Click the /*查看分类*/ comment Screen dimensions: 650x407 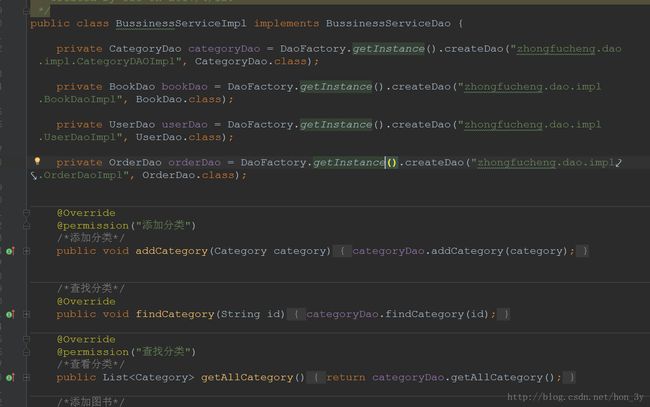point(91,365)
